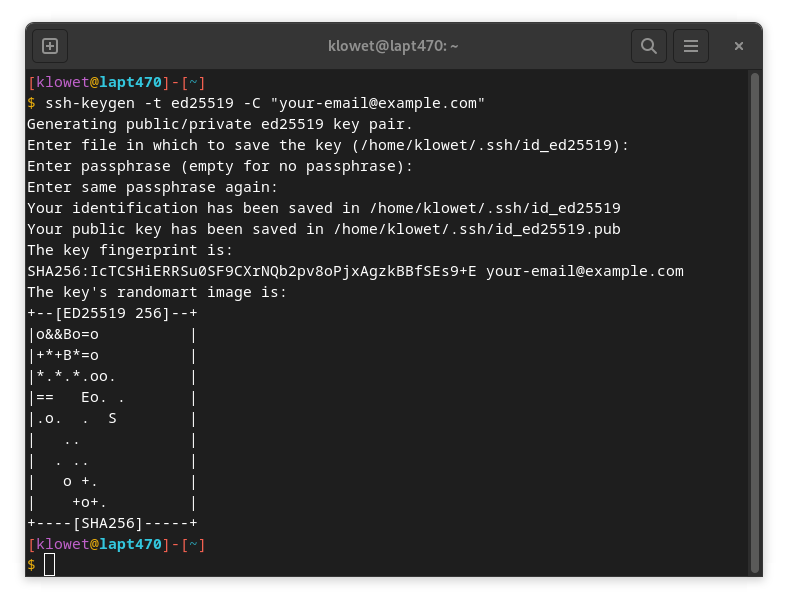Viewport: 788px width, 605px height.
Task: Click the 'Enter same passphrase again' line
Action: [152, 187]
